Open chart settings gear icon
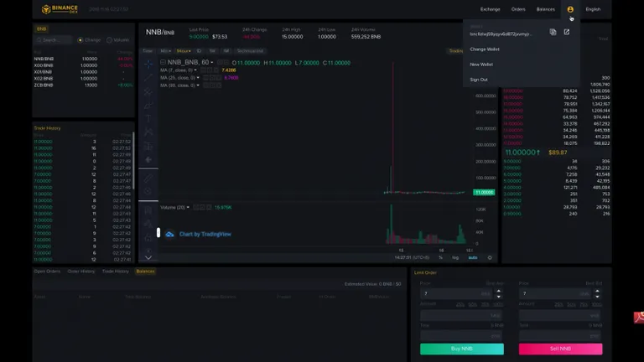The height and width of the screenshot is (362, 644). pos(490,258)
